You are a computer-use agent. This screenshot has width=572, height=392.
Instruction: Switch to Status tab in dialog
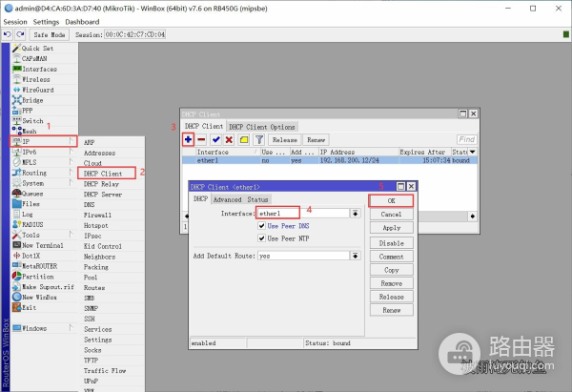[x=258, y=199]
